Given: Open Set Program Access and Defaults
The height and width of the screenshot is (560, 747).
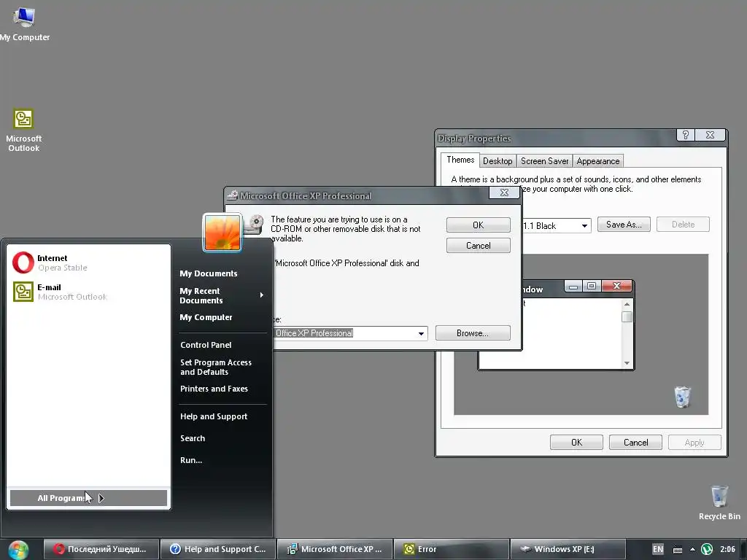Looking at the screenshot, I should tap(216, 367).
